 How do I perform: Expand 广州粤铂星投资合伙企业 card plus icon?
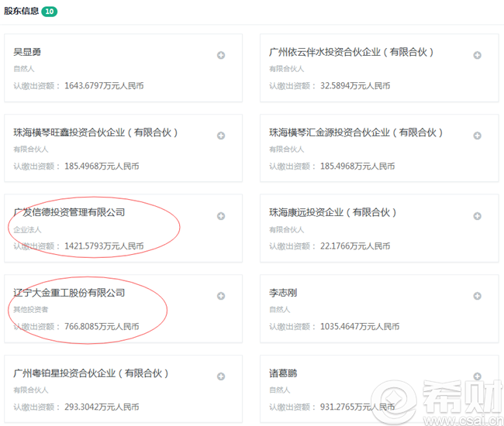tap(221, 376)
